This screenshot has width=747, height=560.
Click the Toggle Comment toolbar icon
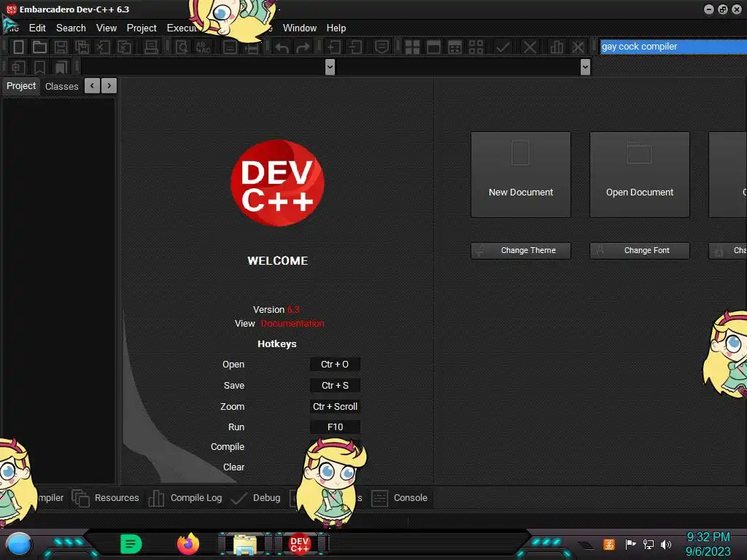(x=382, y=47)
